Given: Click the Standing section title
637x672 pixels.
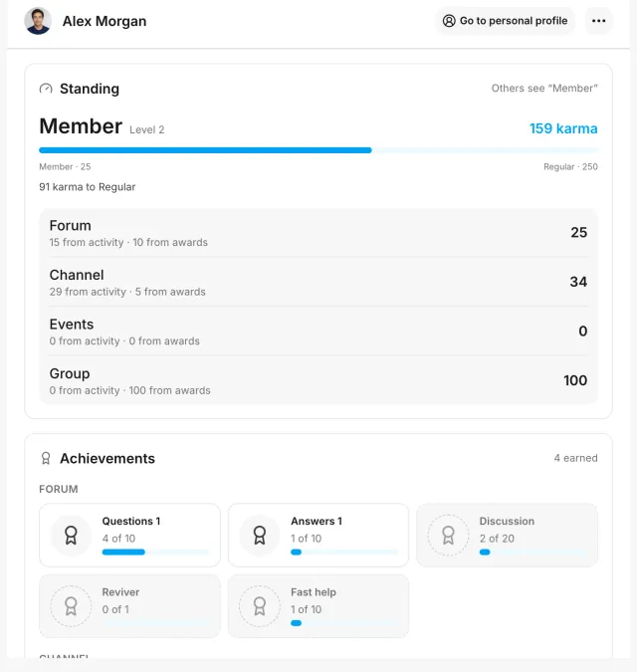Looking at the screenshot, I should [90, 89].
